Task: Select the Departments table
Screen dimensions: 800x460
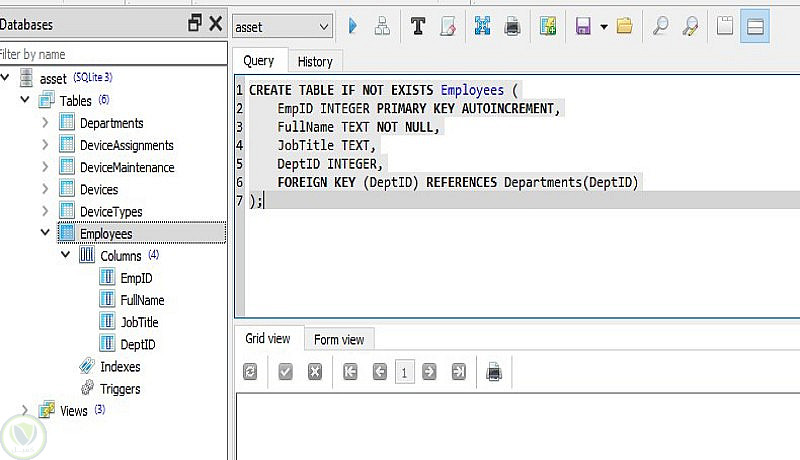Action: coord(112,123)
